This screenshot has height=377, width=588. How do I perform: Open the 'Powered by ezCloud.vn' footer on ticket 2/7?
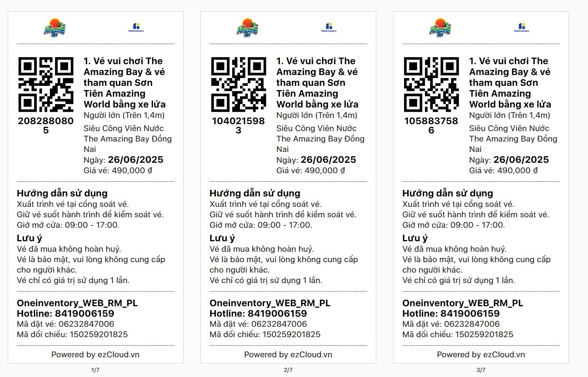point(288,355)
